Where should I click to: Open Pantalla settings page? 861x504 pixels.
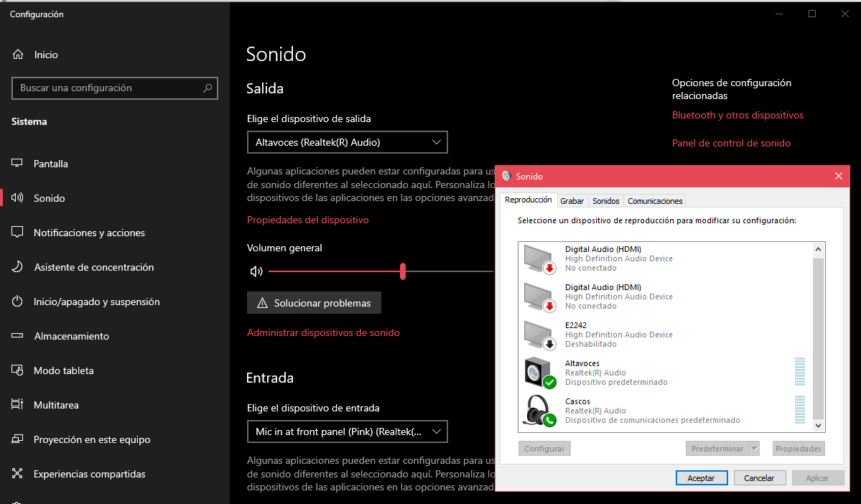click(x=115, y=164)
